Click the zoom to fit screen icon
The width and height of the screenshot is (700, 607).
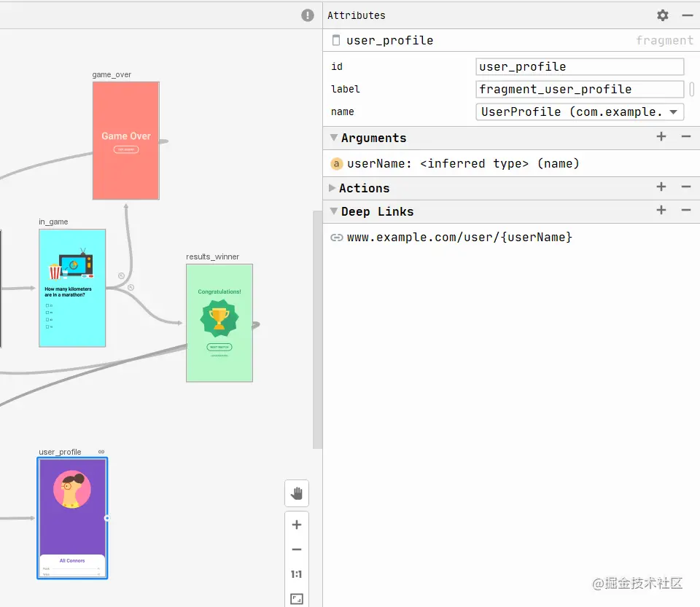tap(297, 598)
